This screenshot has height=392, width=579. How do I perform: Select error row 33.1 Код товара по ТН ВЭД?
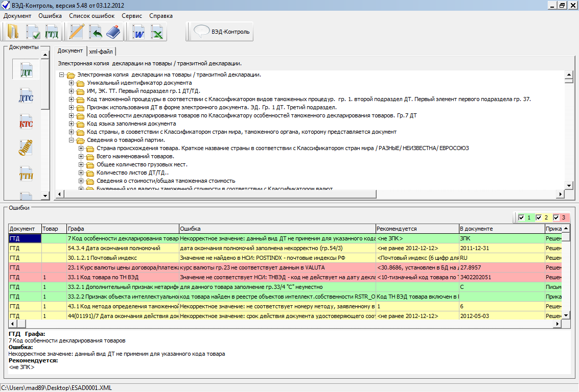(x=285, y=277)
